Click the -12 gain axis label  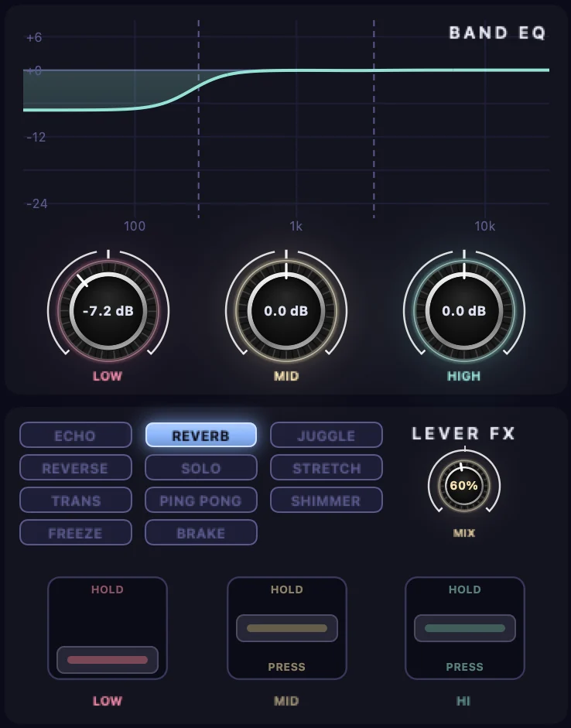(36, 138)
